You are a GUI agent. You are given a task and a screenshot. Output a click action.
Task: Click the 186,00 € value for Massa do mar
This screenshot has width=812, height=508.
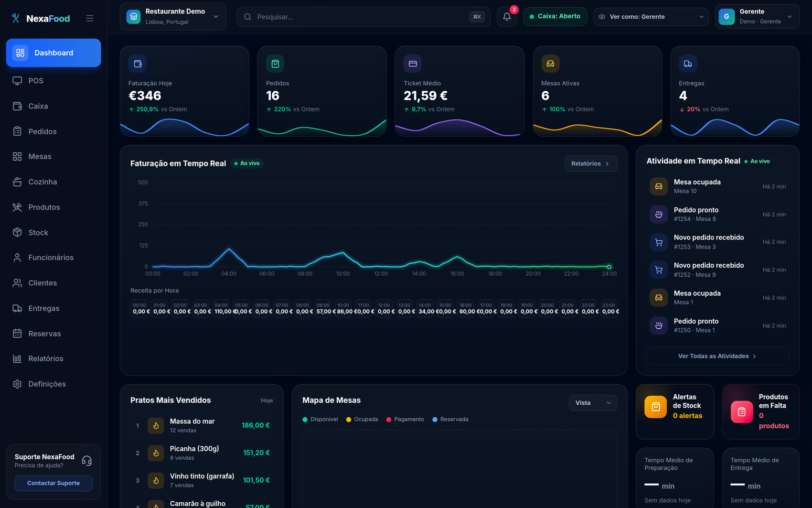tap(256, 425)
